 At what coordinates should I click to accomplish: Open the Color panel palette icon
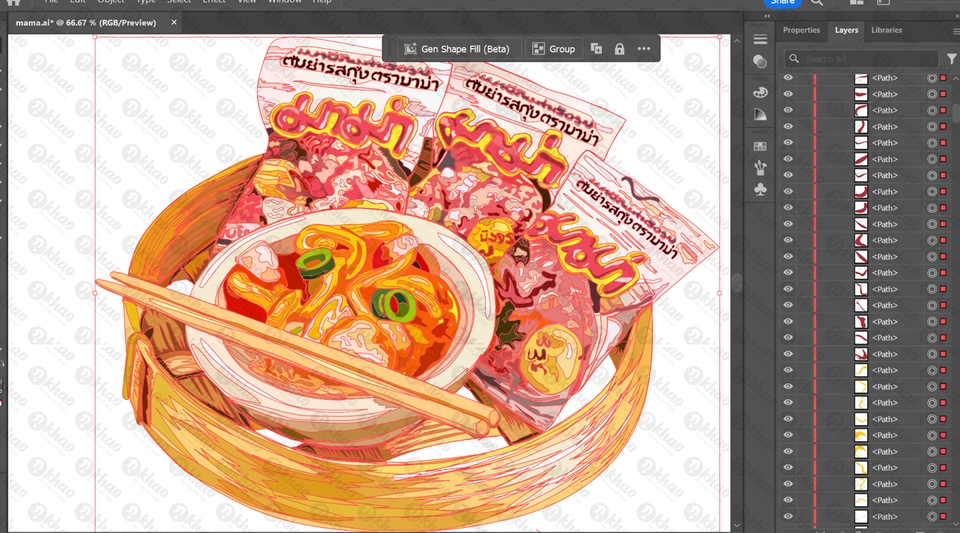[x=760, y=92]
